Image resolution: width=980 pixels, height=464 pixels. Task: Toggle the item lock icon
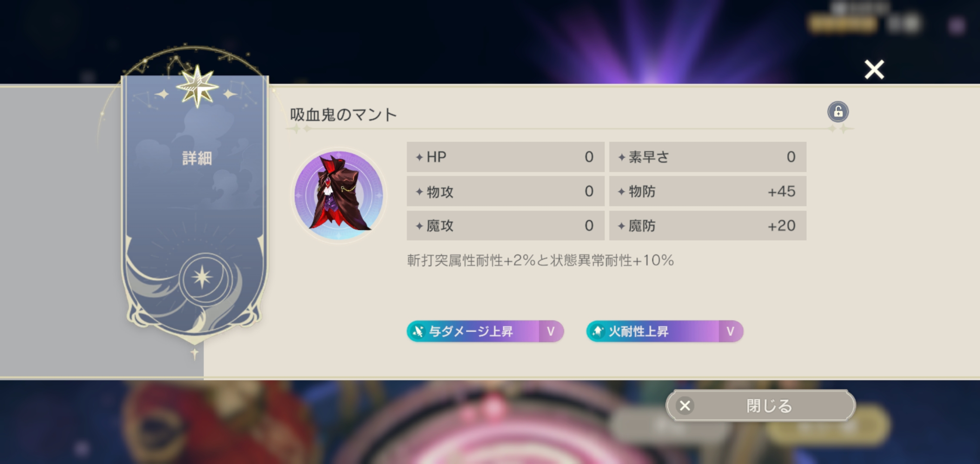tap(838, 112)
